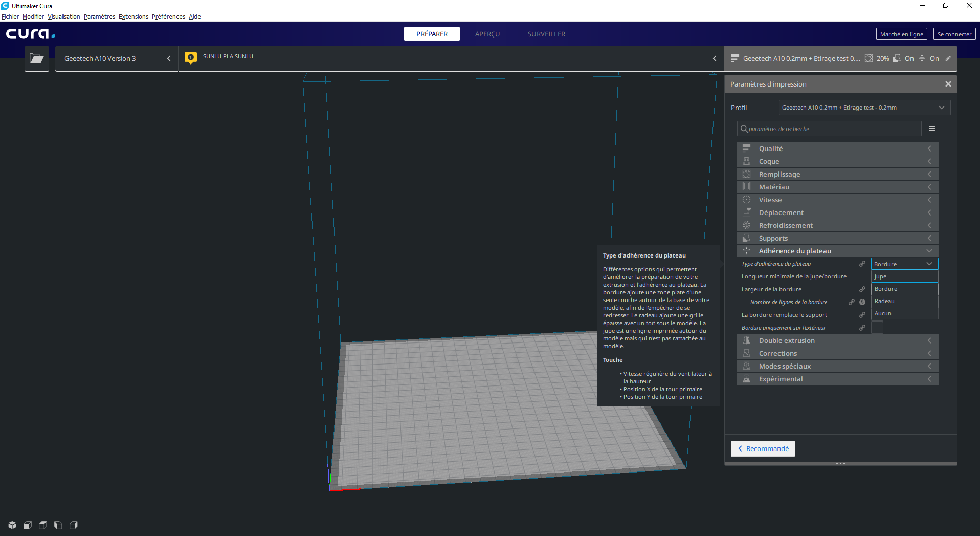980x536 pixels.
Task: Select the top view cube icon
Action: (43, 525)
